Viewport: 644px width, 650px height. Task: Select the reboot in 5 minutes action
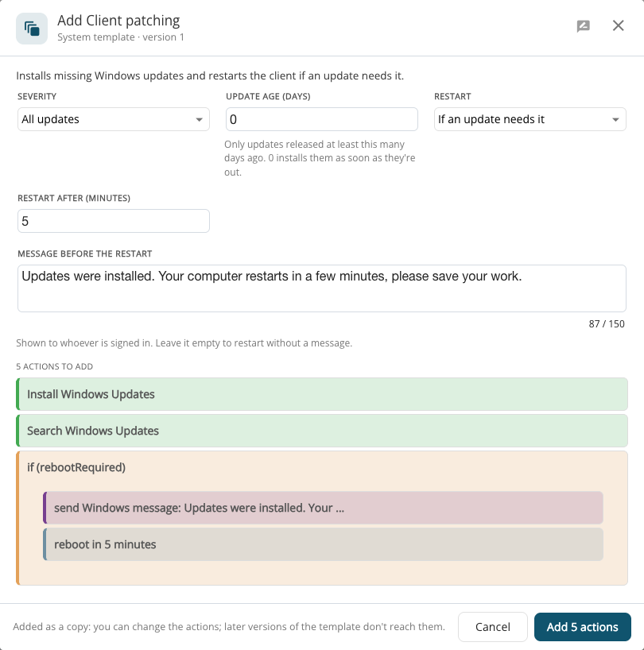tap(323, 544)
